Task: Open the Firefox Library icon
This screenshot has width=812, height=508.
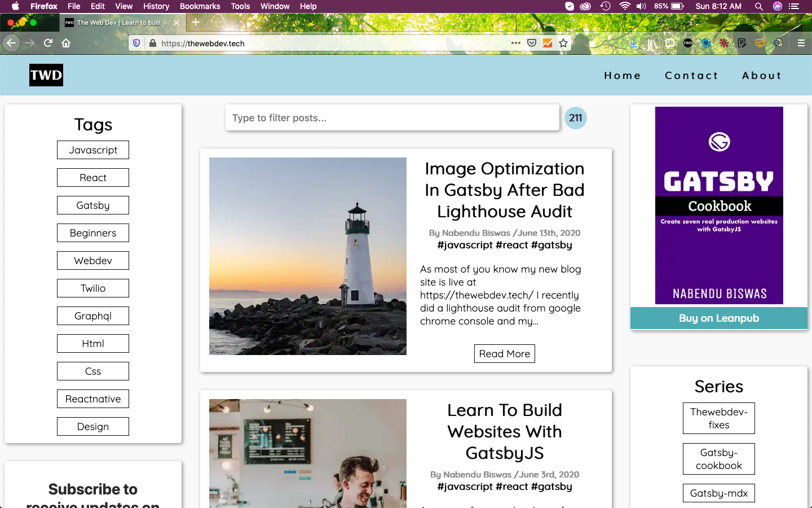Action: tap(652, 43)
